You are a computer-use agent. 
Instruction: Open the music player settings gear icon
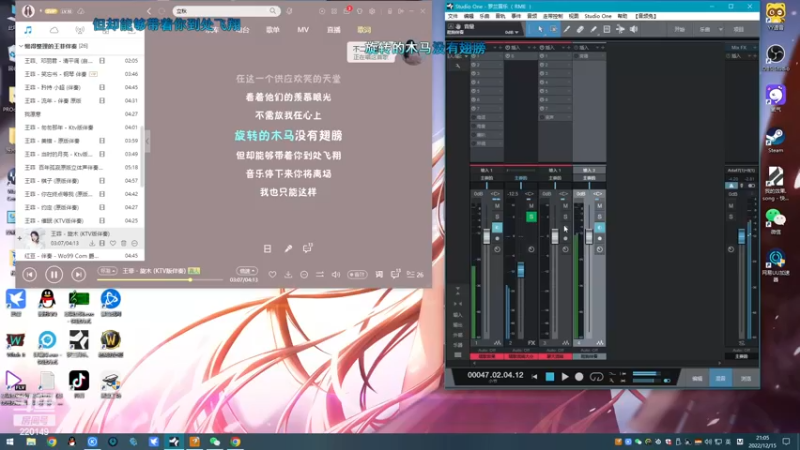372,11
